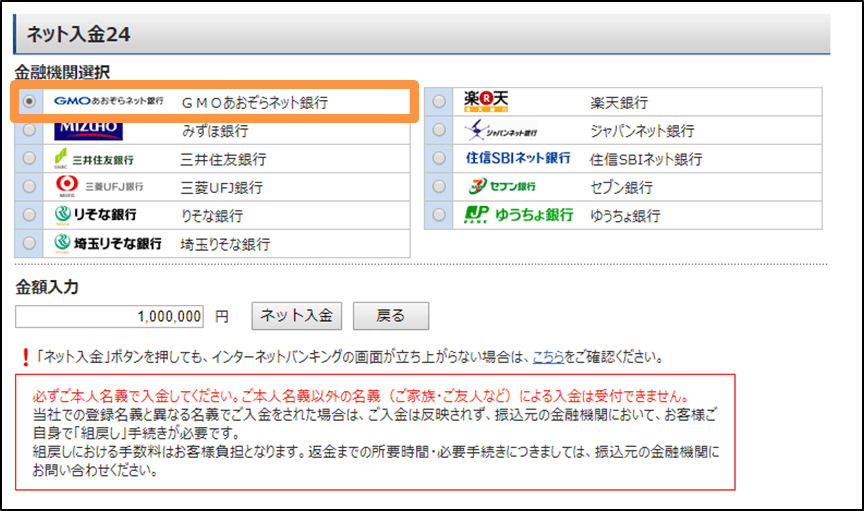Click the text label 楽天銀行
864x511 pixels.
(619, 103)
